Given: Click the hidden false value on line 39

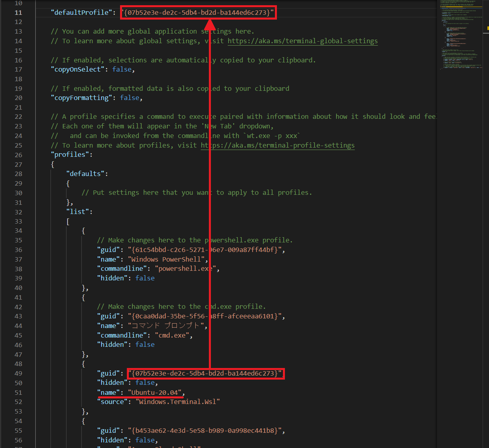Looking at the screenshot, I should (145, 278).
